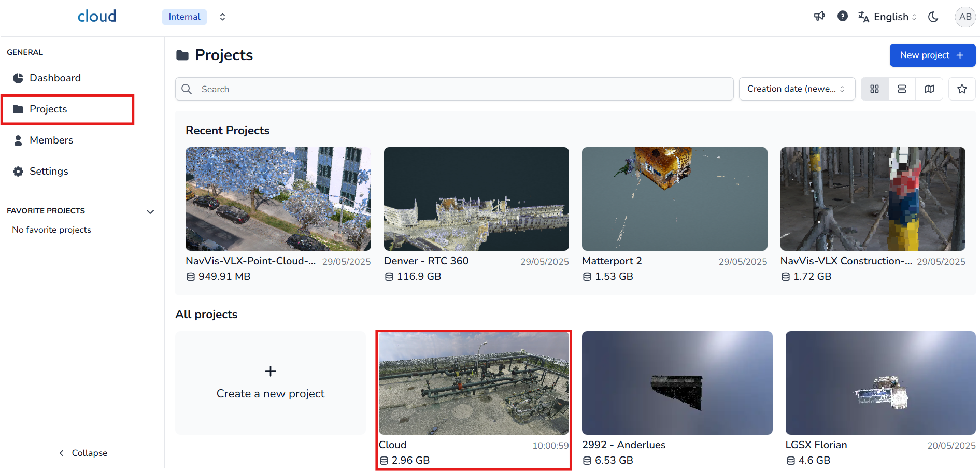Image resolution: width=980 pixels, height=471 pixels.
Task: Open Members page from sidebar
Action: pos(51,140)
